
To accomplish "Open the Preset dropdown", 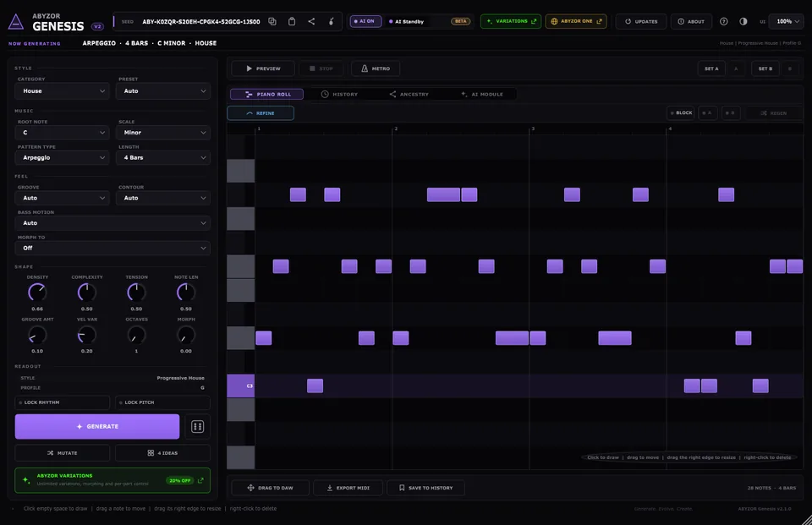I will click(x=163, y=91).
